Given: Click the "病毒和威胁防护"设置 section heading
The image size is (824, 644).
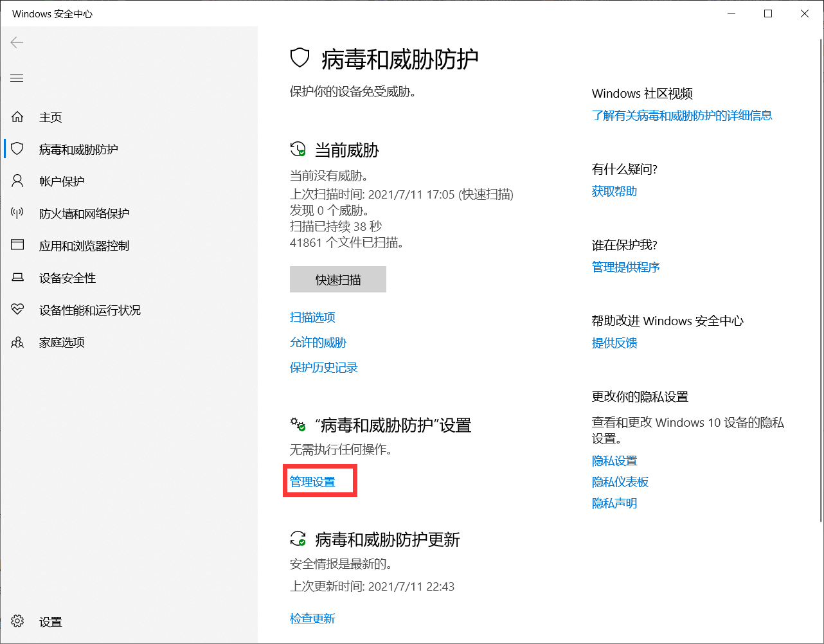Looking at the screenshot, I should point(393,425).
